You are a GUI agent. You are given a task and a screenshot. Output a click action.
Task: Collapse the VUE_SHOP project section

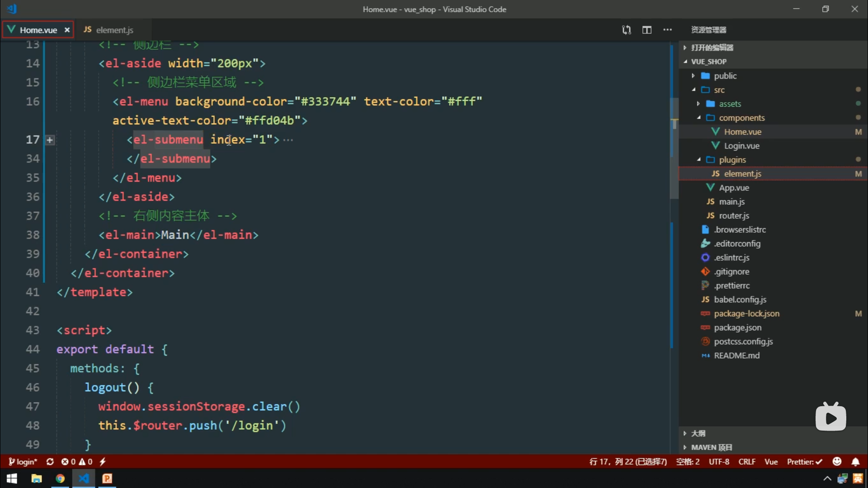(x=773, y=61)
